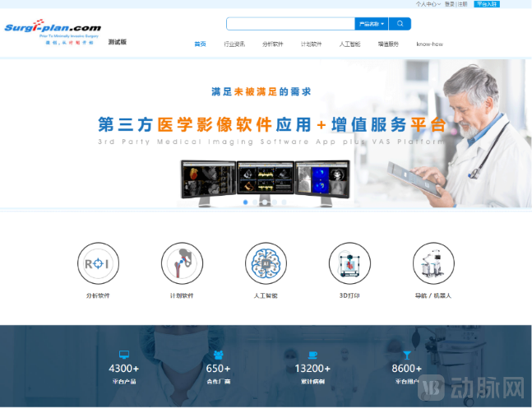
Task: Click the monitor icon above 4300+
Action: [124, 355]
